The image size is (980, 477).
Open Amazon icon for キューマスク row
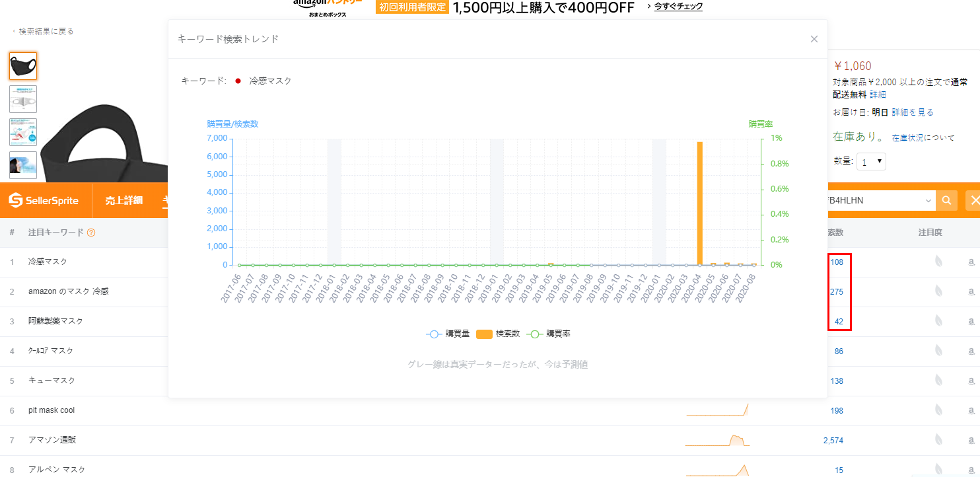[x=971, y=381]
